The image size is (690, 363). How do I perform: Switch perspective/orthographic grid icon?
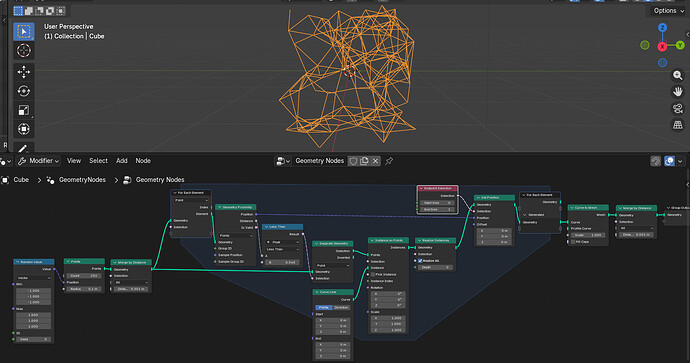pos(678,125)
